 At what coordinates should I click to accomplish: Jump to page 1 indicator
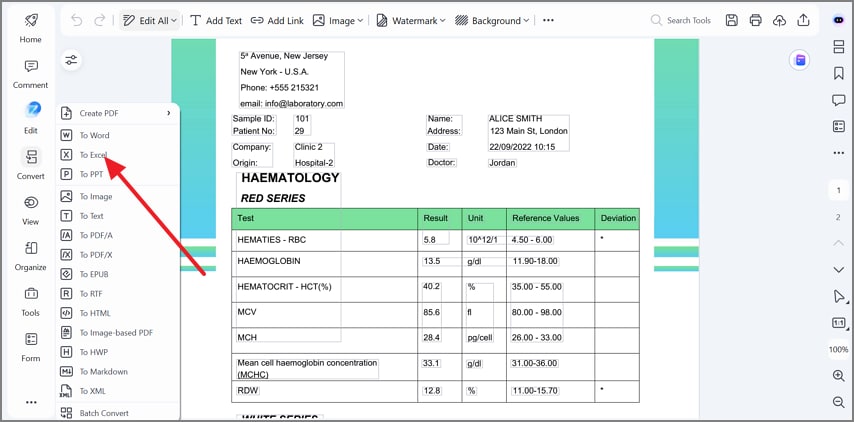[839, 191]
